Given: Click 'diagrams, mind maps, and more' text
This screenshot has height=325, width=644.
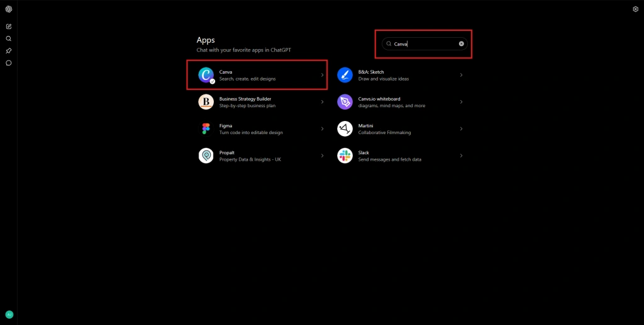Looking at the screenshot, I should (x=391, y=106).
